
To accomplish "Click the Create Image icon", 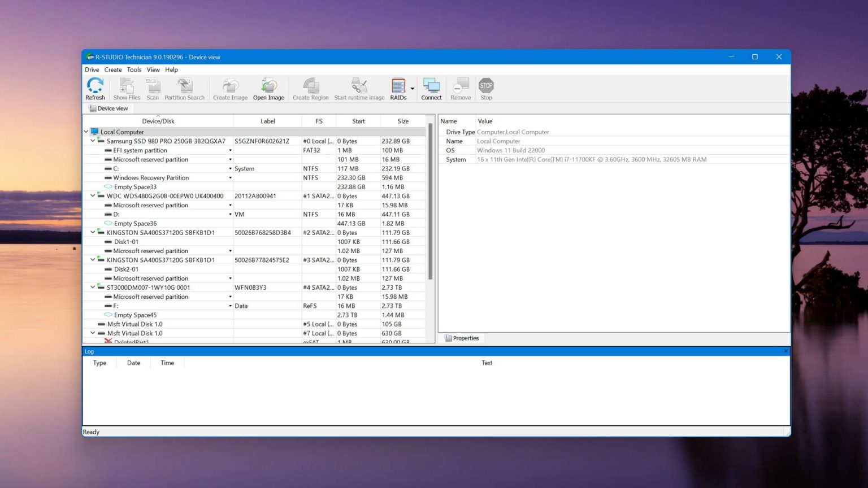I will [x=229, y=88].
